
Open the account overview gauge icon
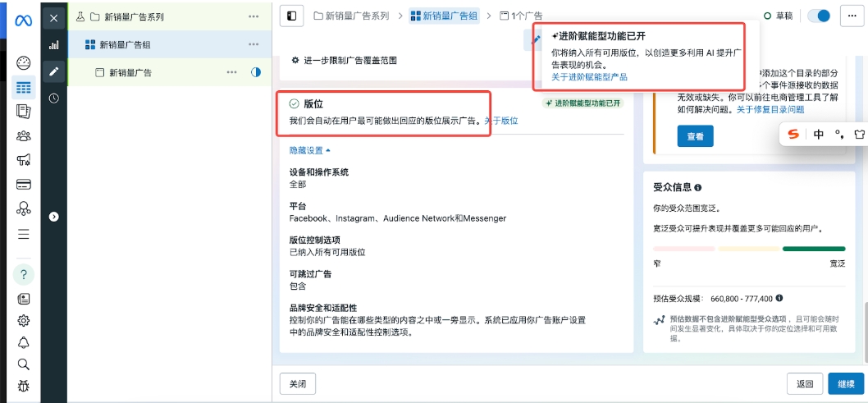(23, 62)
